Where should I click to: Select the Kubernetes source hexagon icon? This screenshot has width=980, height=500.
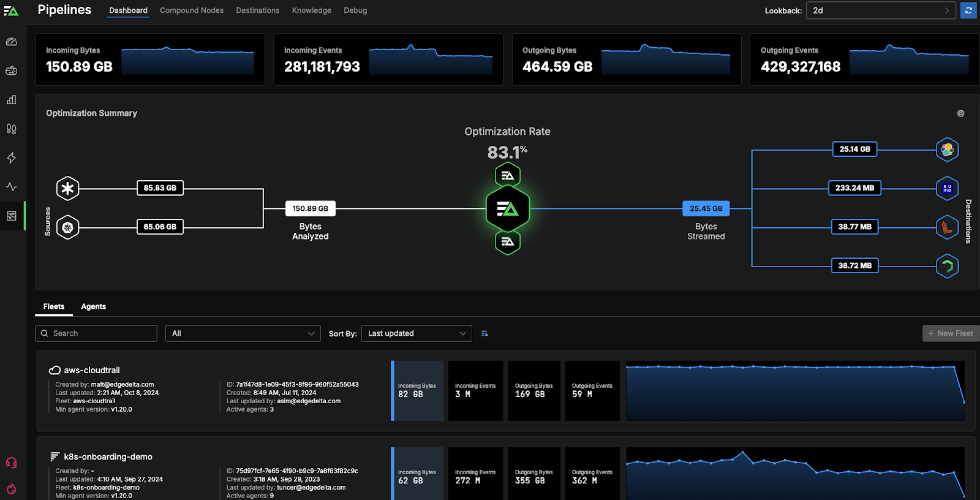pyautogui.click(x=67, y=227)
